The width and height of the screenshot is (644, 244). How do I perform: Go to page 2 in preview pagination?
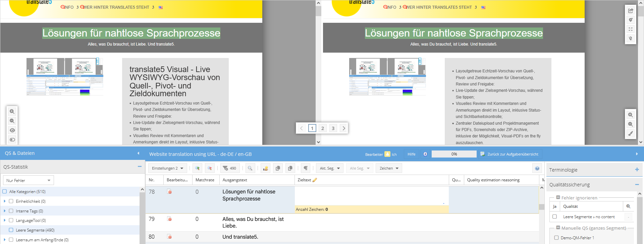click(x=323, y=128)
